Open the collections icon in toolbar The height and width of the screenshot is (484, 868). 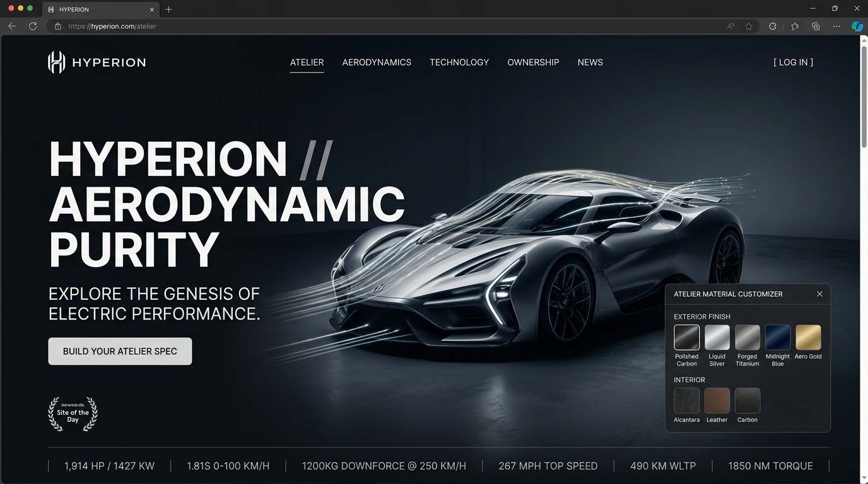coord(816,26)
